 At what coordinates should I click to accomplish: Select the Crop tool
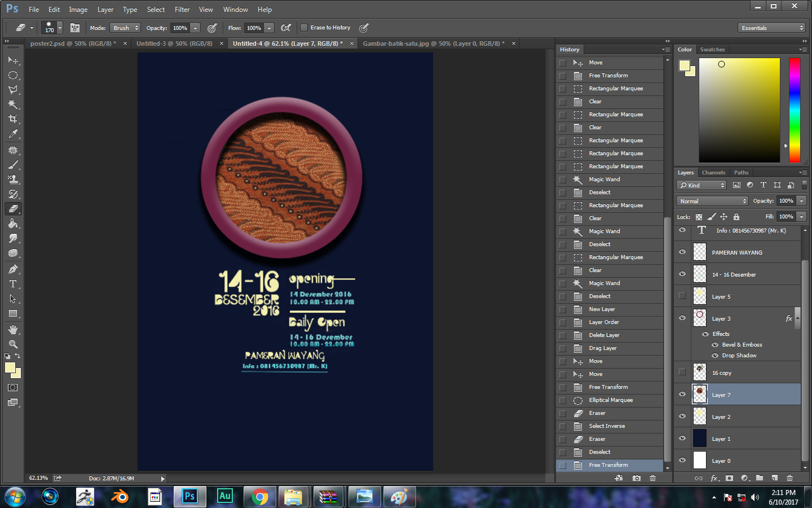14,119
